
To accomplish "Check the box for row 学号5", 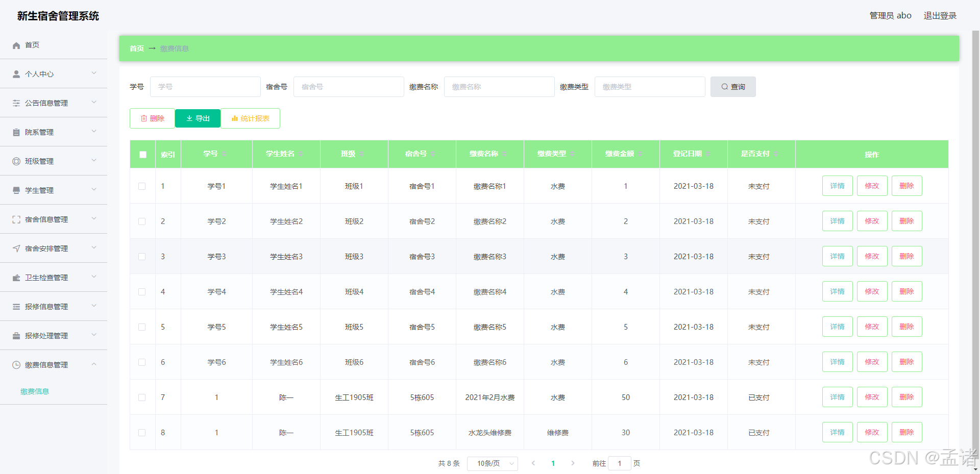I will pos(142,327).
